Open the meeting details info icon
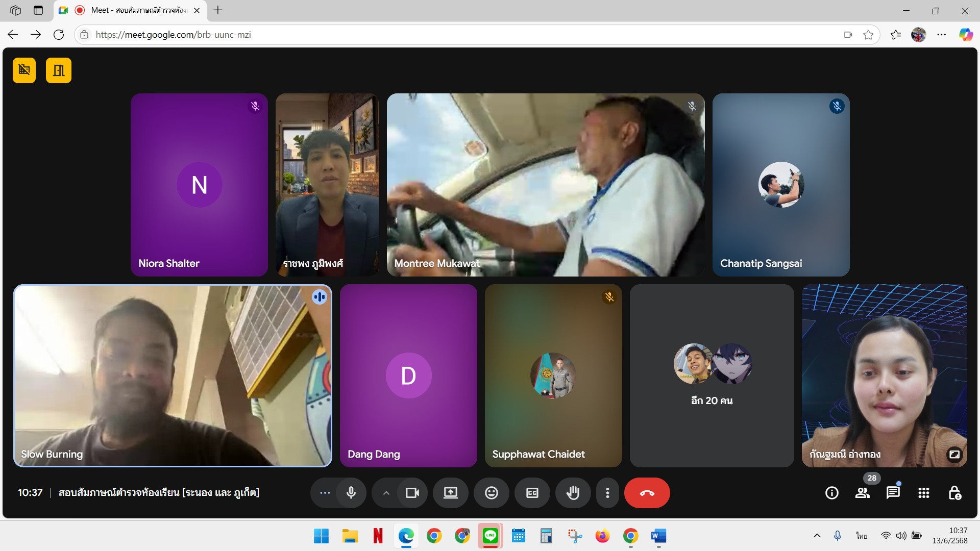Screen dimensions: 980x551 (x=832, y=493)
